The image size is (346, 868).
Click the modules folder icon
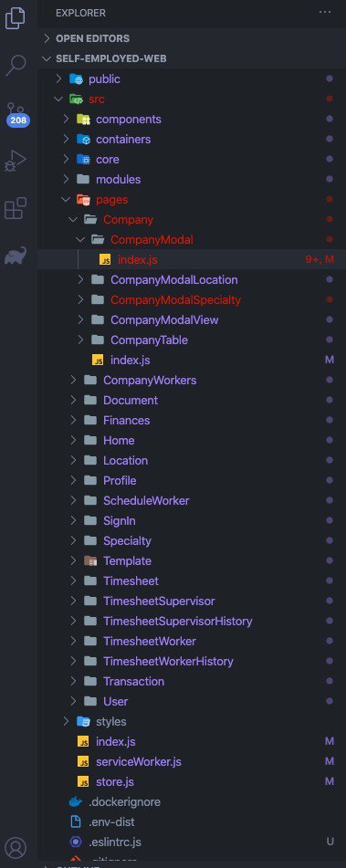pos(83,180)
